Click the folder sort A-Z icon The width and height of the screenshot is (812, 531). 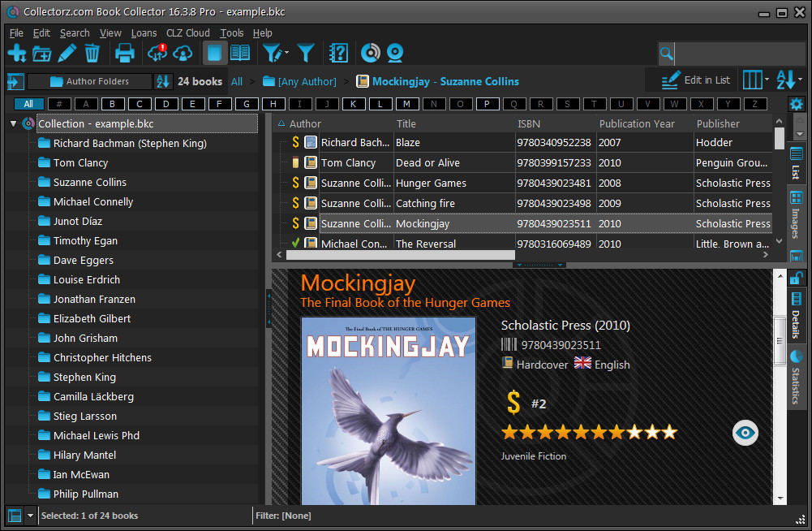pyautogui.click(x=163, y=81)
